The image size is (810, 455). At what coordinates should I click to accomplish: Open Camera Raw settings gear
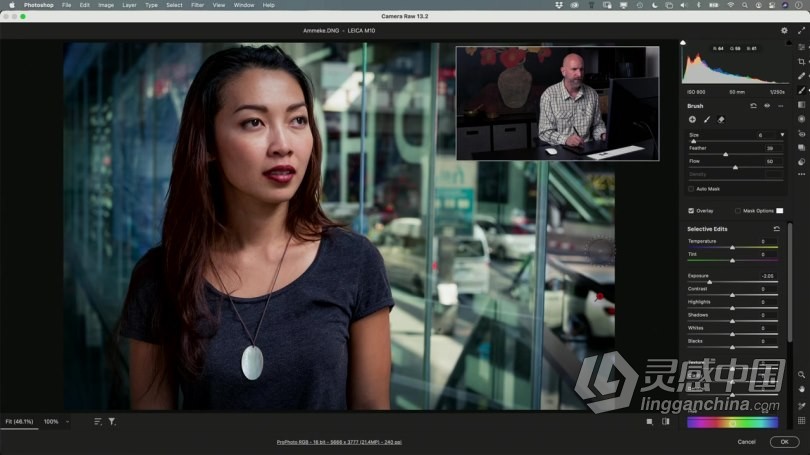[784, 31]
